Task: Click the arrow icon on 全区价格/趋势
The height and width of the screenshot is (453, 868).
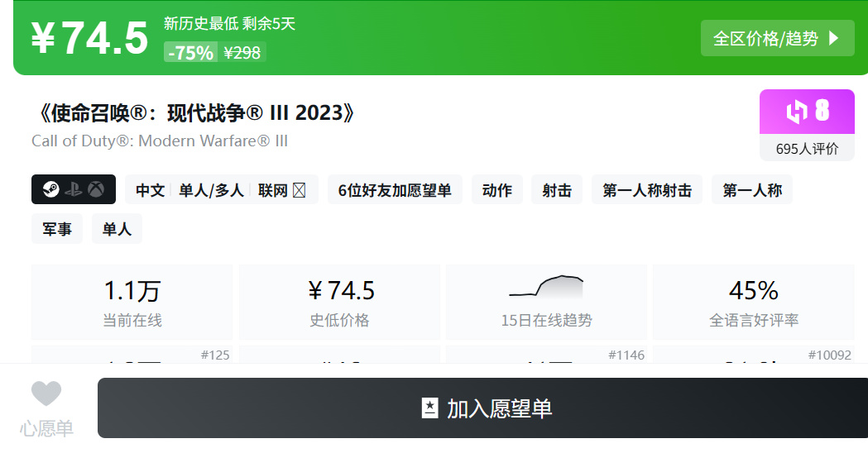Action: 834,38
